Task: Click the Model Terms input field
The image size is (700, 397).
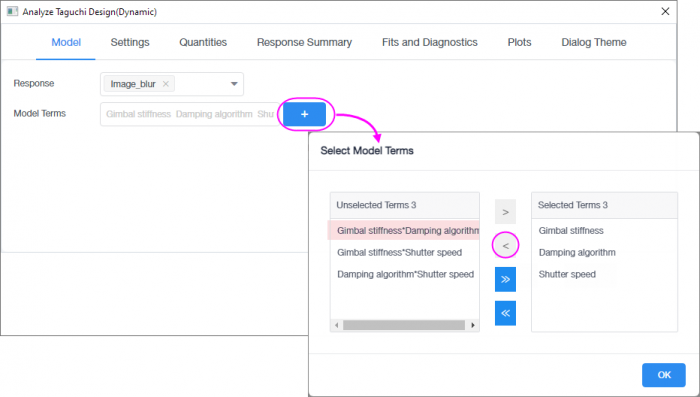Action: tap(190, 114)
